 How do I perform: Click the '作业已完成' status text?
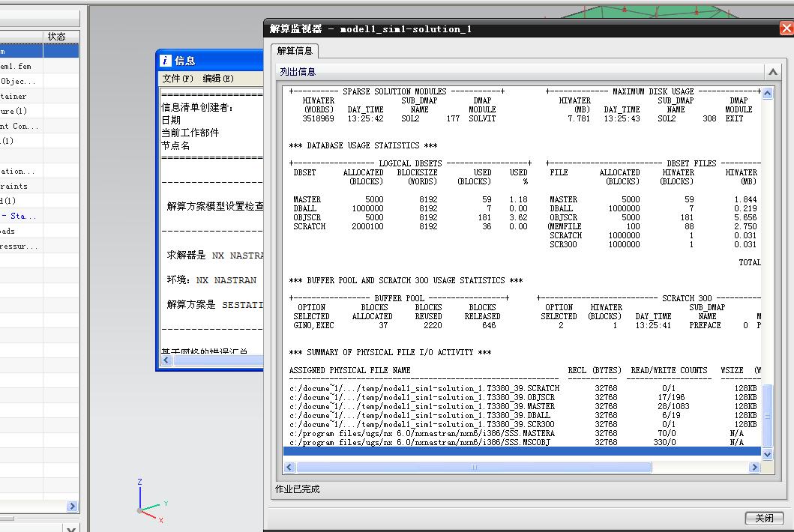tap(297, 489)
